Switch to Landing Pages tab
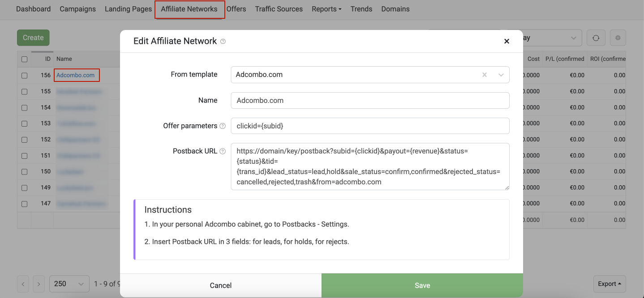The image size is (644, 298). (128, 9)
